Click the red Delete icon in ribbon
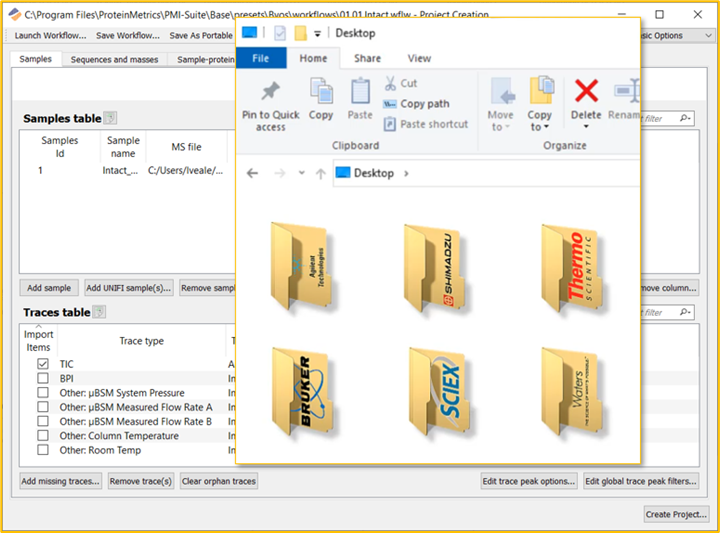The width and height of the screenshot is (720, 533). tap(586, 92)
